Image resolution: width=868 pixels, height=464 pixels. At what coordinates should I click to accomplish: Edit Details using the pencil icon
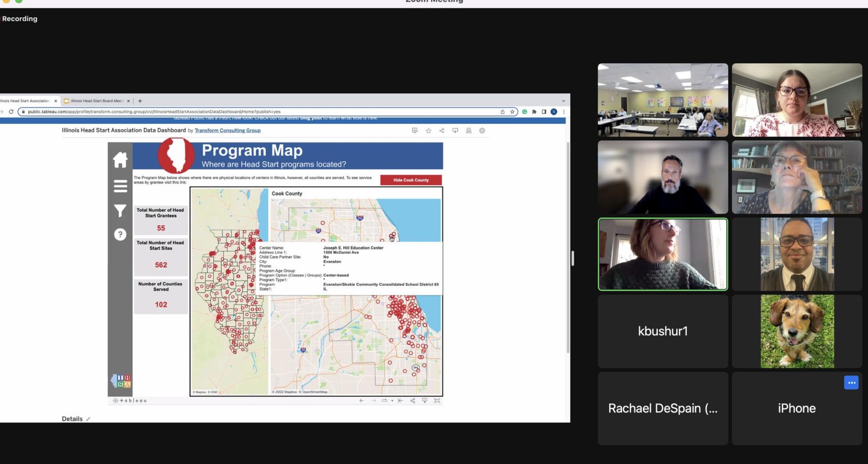point(88,419)
